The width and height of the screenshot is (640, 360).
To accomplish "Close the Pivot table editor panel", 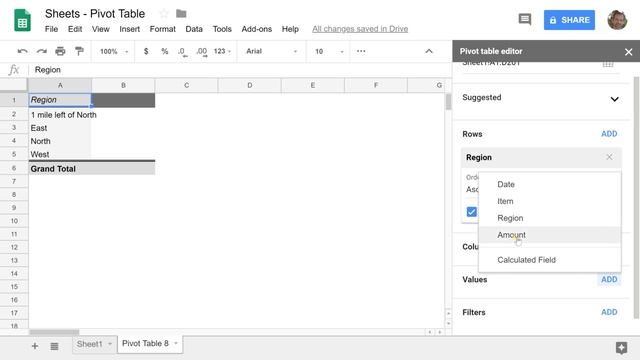I will [628, 52].
